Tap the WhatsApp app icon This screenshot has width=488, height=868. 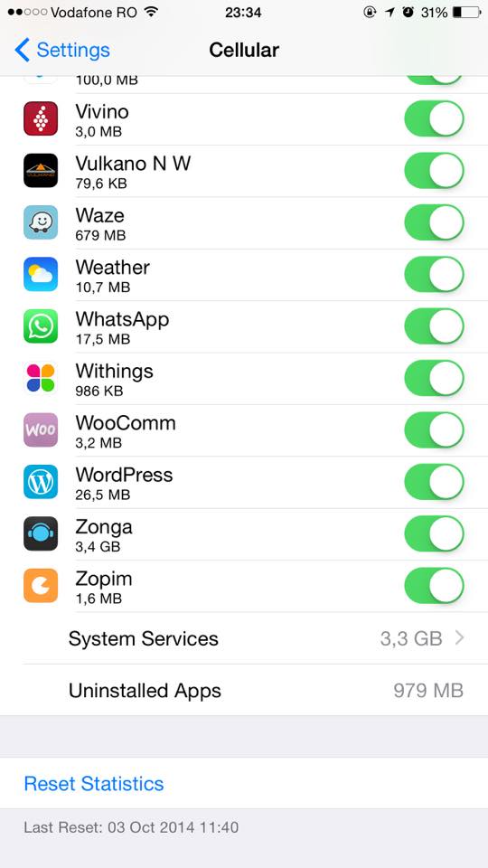coord(41,326)
